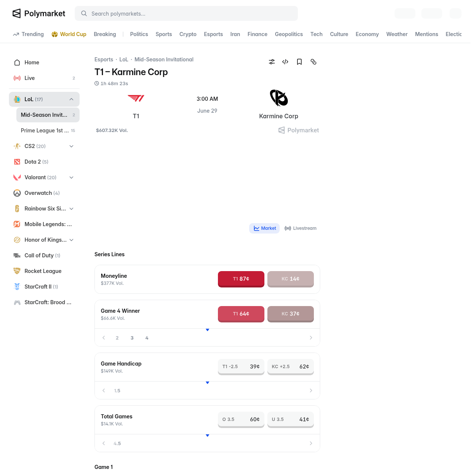
Task: Click the World Cup ball icon
Action: click(x=55, y=34)
